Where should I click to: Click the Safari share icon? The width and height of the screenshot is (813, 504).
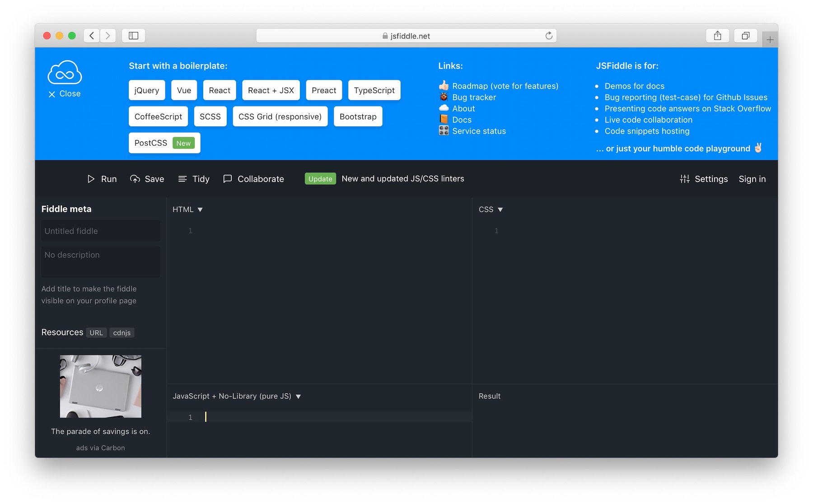tap(718, 35)
